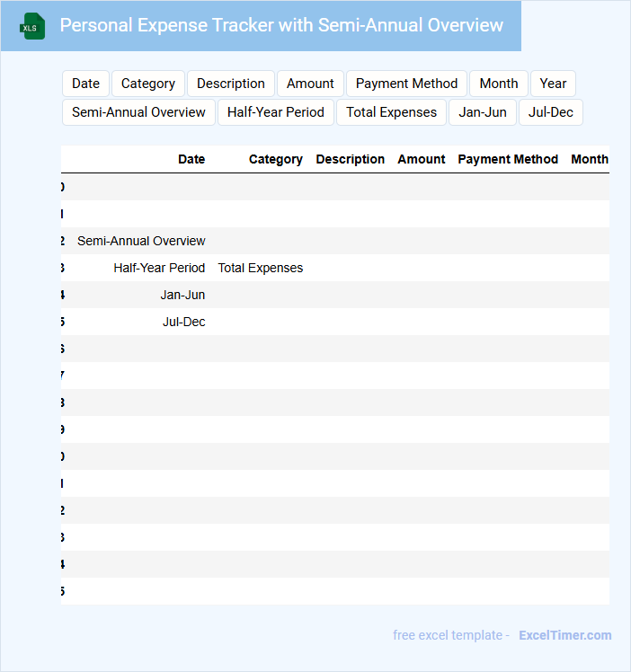Click the Amount column header in table

(422, 159)
